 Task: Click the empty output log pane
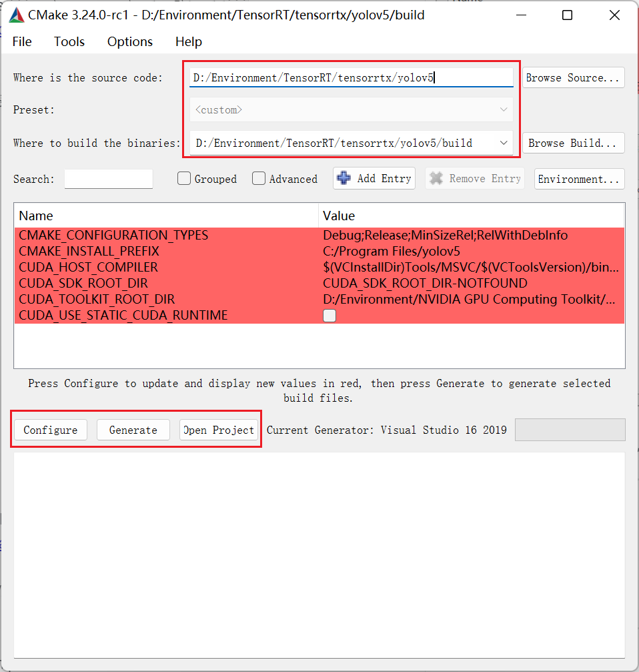coord(319,555)
